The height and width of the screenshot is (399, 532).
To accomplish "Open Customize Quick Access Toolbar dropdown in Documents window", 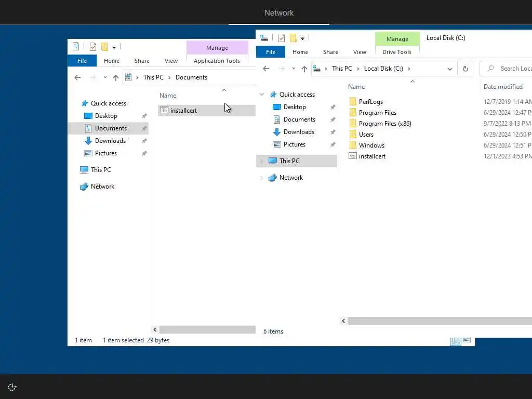I will pos(114,47).
